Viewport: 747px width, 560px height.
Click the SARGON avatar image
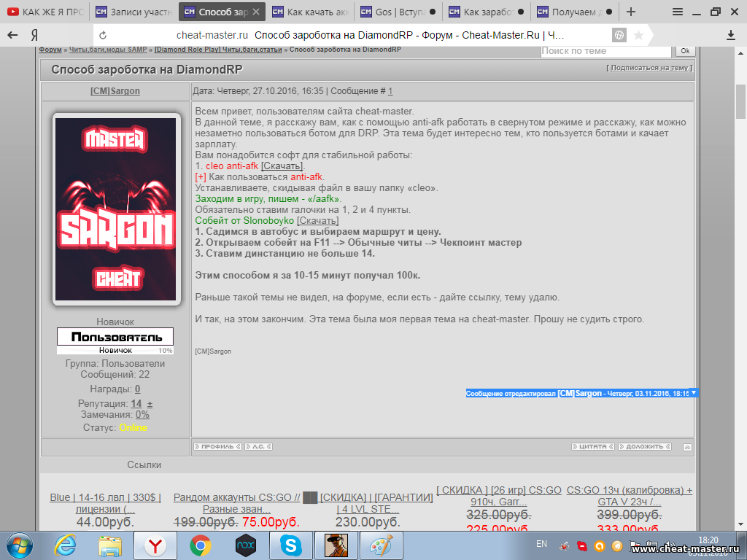pyautogui.click(x=115, y=209)
